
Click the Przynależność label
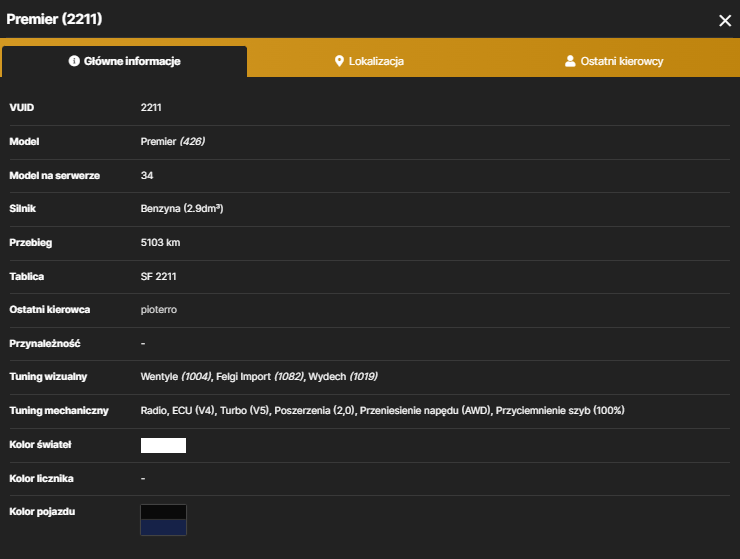coord(45,344)
